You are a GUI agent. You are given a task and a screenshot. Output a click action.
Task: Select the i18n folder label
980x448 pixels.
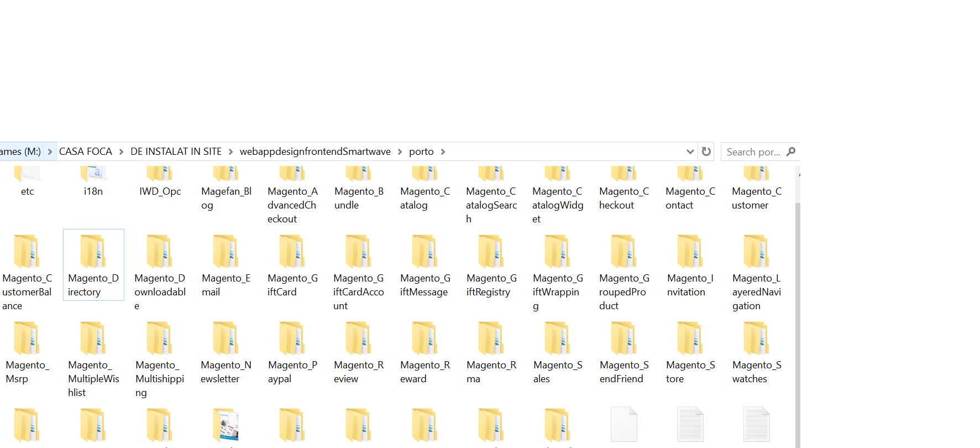[93, 191]
